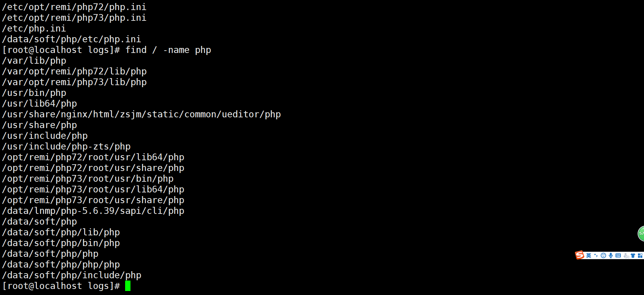Viewport: 644px width, 295px height.
Task: Open the IME toolbox grid icon
Action: point(640,255)
